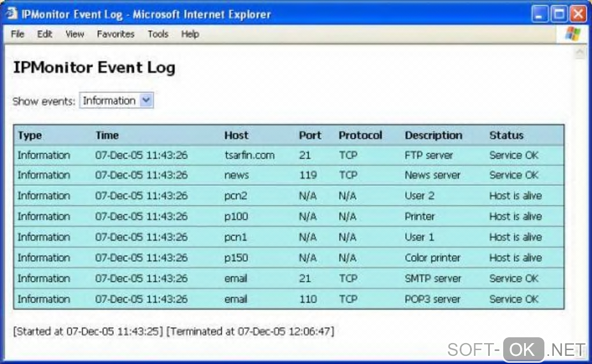
Task: Select the p100 host cell
Action: pyautogui.click(x=236, y=217)
